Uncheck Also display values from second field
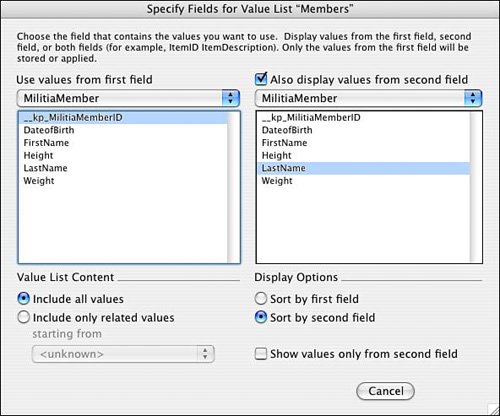The image size is (500, 416). 261,79
